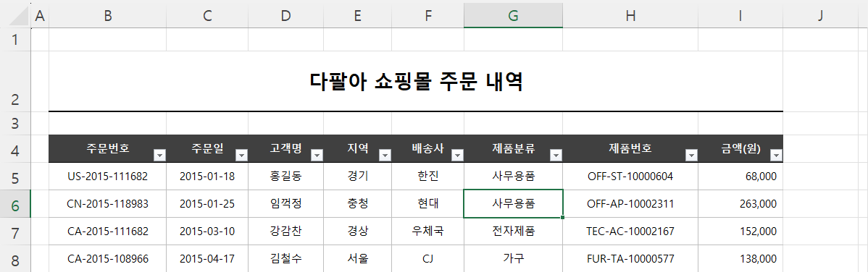Select row 4 header
This screenshot has height=272, width=868.
coord(15,149)
